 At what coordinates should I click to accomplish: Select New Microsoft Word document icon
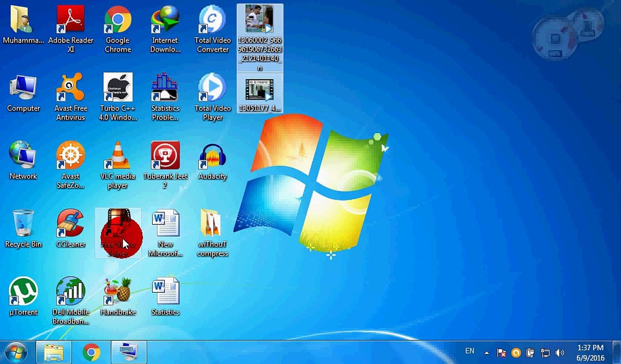click(165, 233)
